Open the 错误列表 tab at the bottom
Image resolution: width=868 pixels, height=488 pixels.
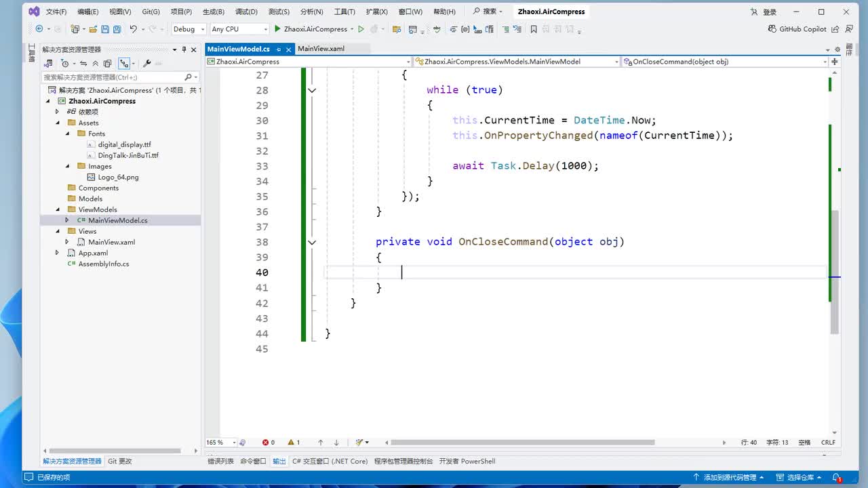pyautogui.click(x=220, y=461)
